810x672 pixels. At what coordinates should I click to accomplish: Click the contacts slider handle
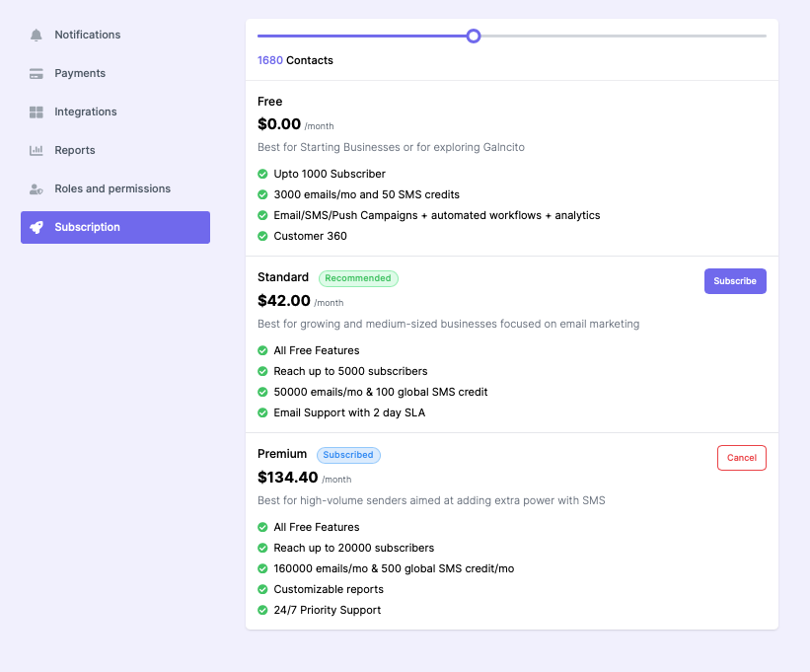(x=474, y=37)
